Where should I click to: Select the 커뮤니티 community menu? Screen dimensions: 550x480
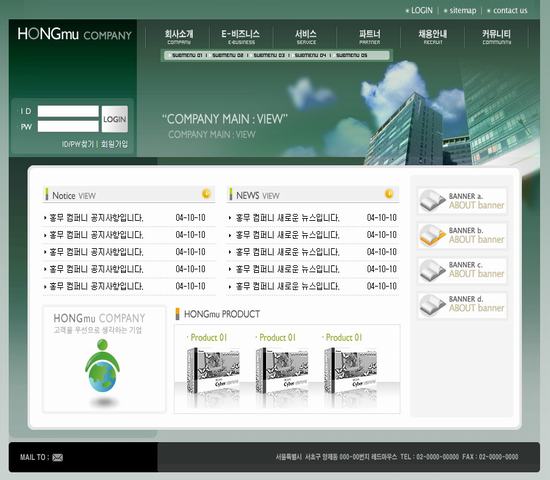click(x=496, y=37)
